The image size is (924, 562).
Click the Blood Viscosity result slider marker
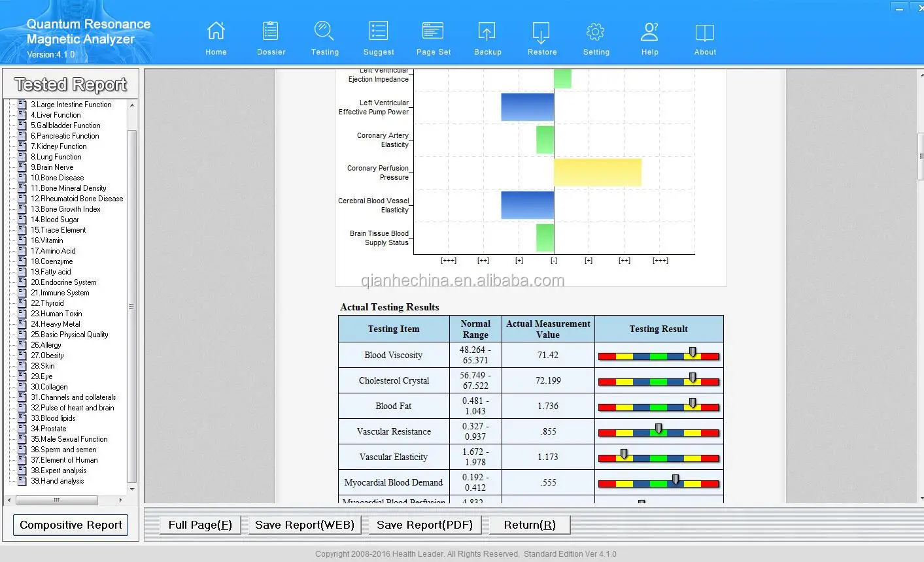click(693, 352)
